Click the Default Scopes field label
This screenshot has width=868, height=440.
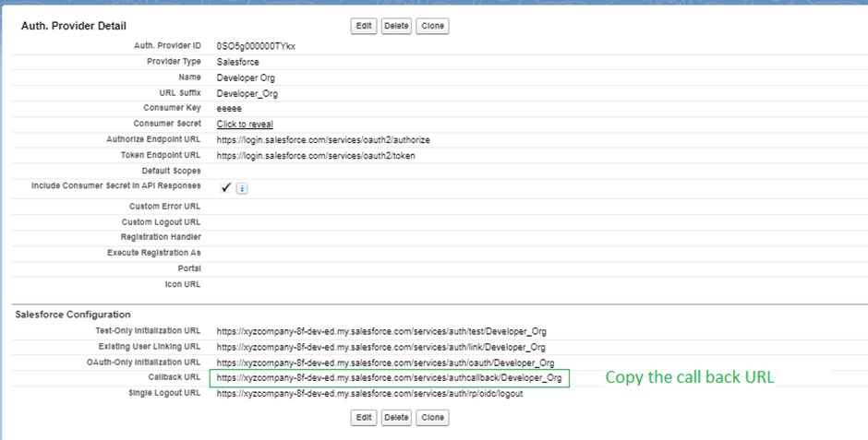coord(171,172)
